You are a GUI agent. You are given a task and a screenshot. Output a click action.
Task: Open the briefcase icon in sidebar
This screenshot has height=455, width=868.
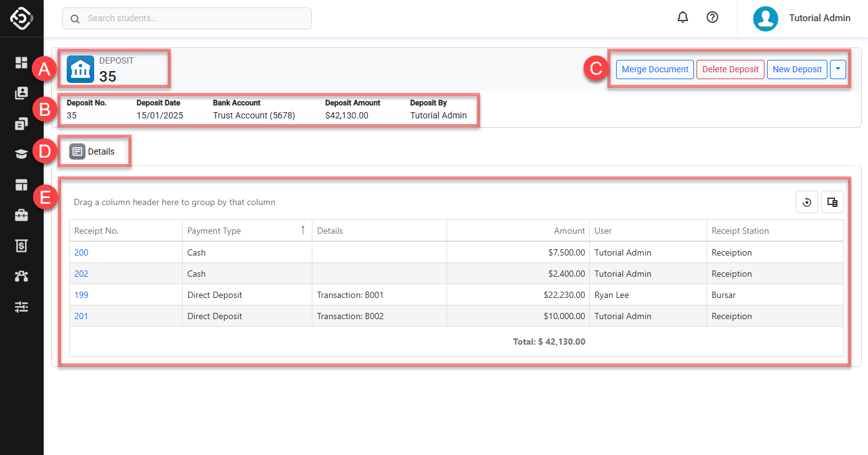pyautogui.click(x=22, y=215)
